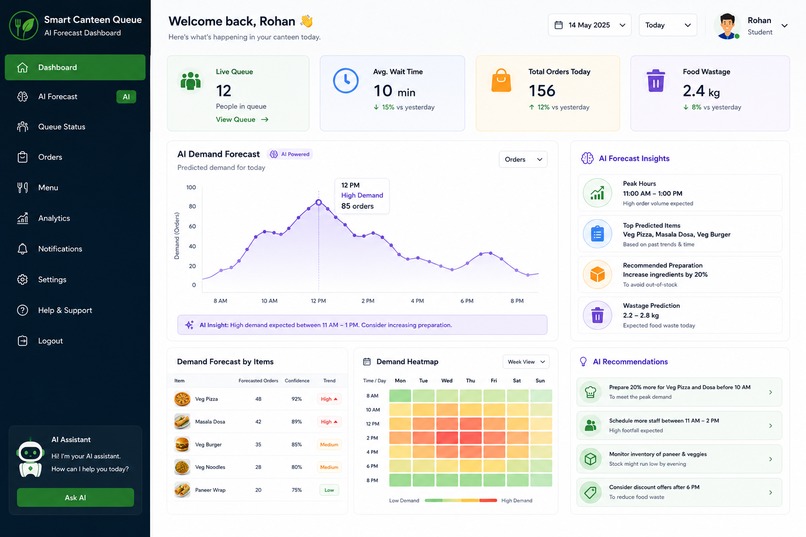Expand the Consider discount offers recommendation
Viewport: 806px width, 537px height.
(771, 492)
